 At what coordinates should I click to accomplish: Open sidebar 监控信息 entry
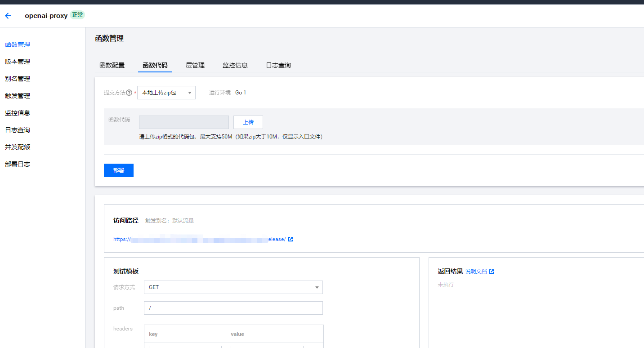[x=18, y=113]
